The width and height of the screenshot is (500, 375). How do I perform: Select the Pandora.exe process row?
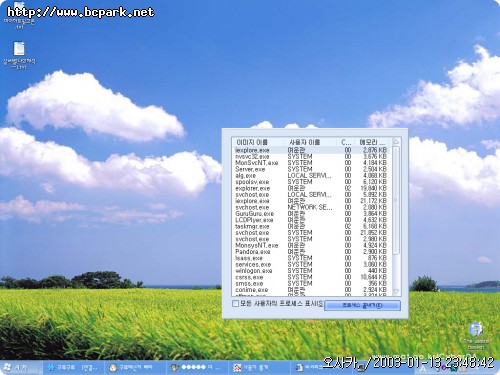(312, 252)
